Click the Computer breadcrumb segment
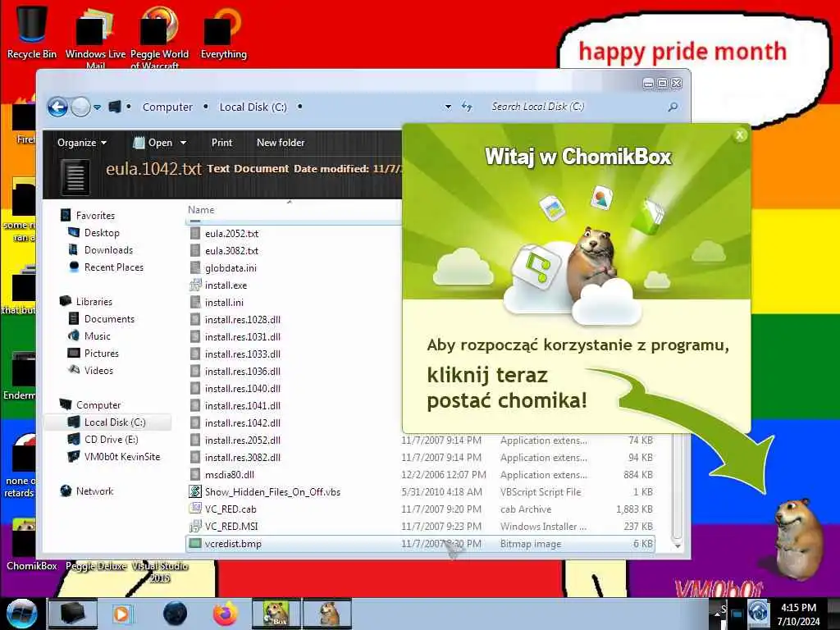This screenshot has height=630, width=840. 167,107
